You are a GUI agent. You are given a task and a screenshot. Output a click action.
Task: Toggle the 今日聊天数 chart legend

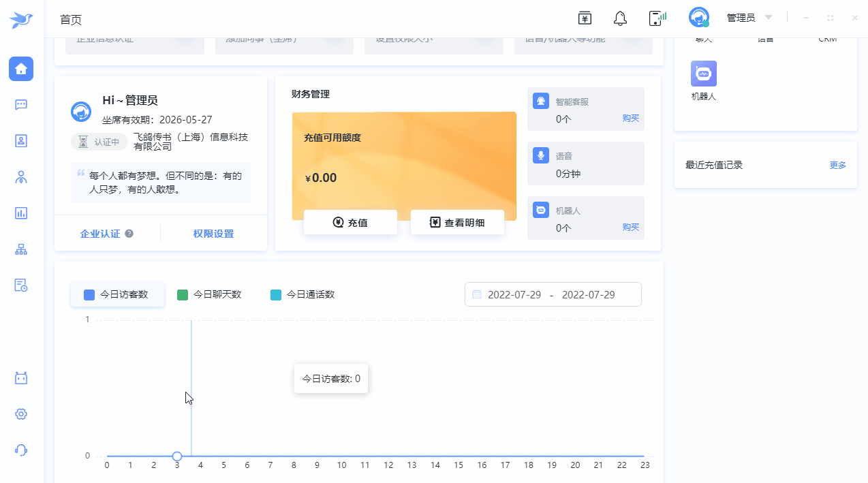click(x=210, y=295)
